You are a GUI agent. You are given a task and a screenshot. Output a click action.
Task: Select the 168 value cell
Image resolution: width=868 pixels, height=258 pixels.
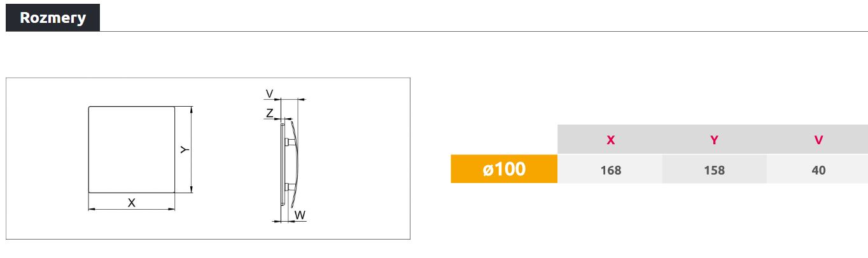610,170
